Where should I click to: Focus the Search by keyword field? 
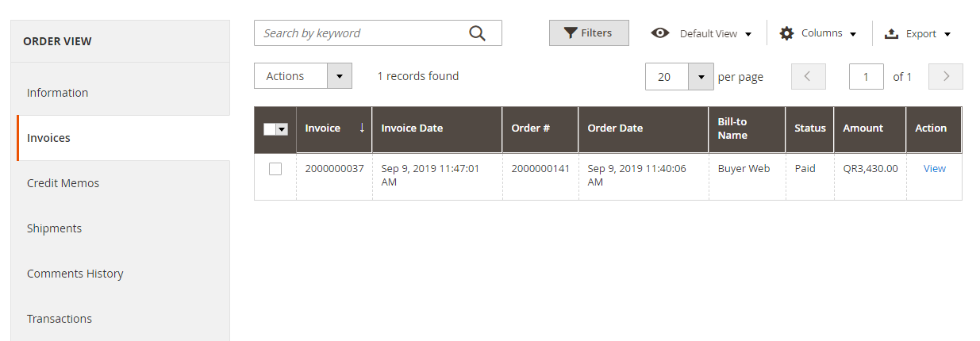point(361,33)
